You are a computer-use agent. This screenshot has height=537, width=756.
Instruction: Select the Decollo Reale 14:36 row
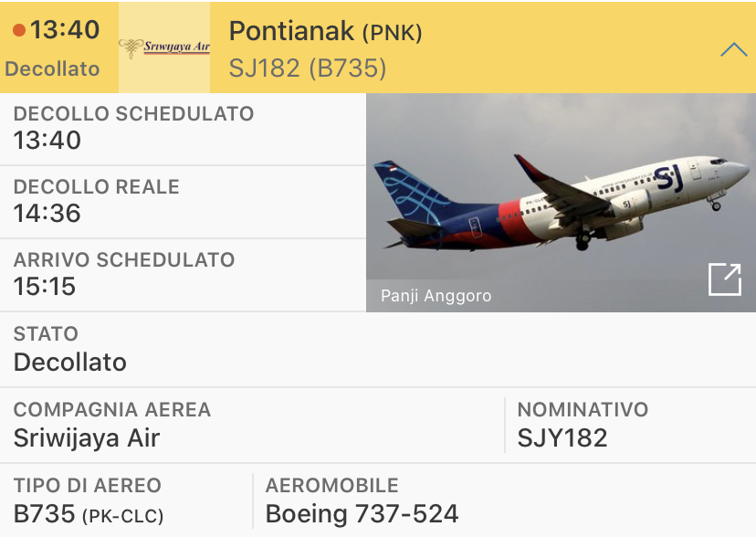(x=183, y=202)
